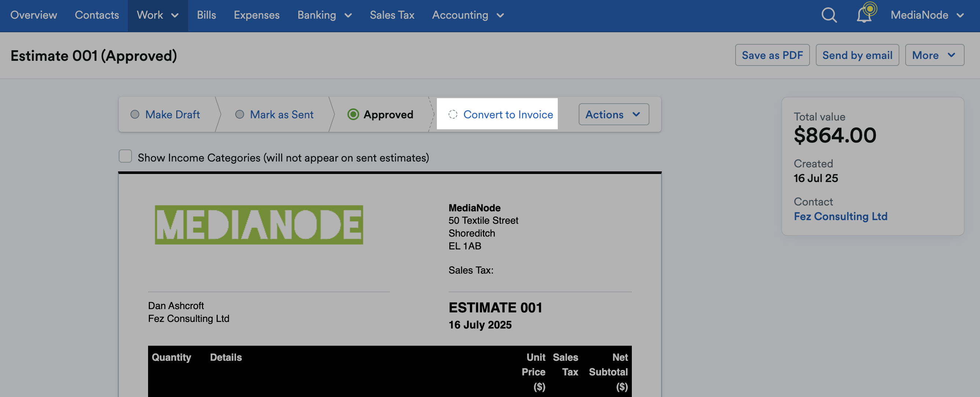
Task: Click Send by email
Action: [x=857, y=55]
